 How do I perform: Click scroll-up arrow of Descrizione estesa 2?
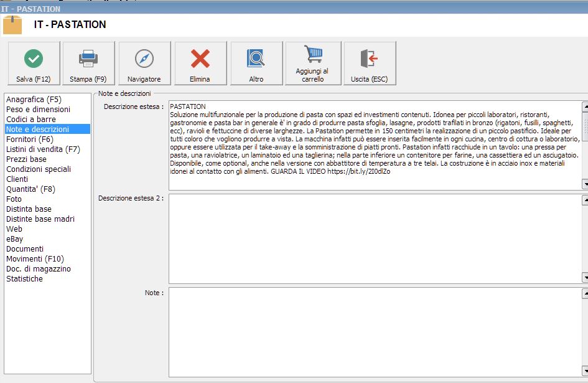tap(585, 201)
